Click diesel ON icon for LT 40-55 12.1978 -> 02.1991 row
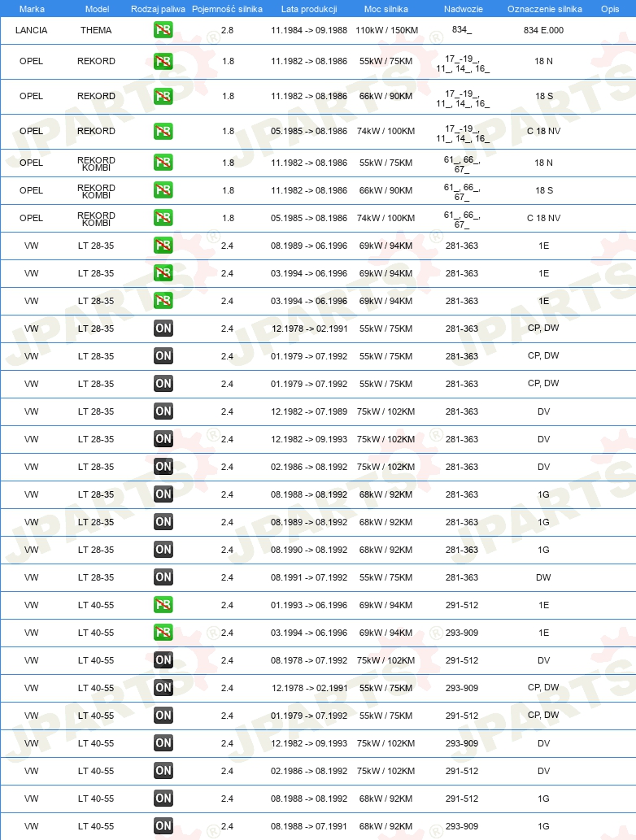This screenshot has height=840, width=636. 163,688
